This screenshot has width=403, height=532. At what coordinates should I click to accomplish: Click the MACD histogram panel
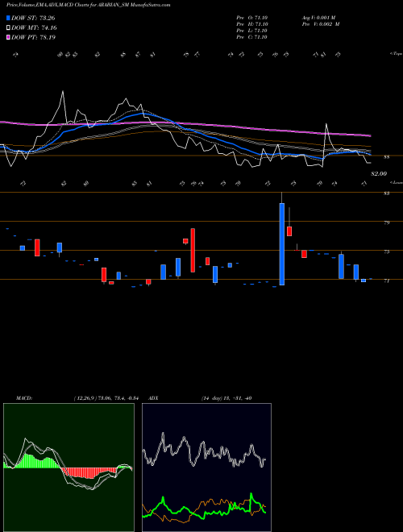(69, 467)
